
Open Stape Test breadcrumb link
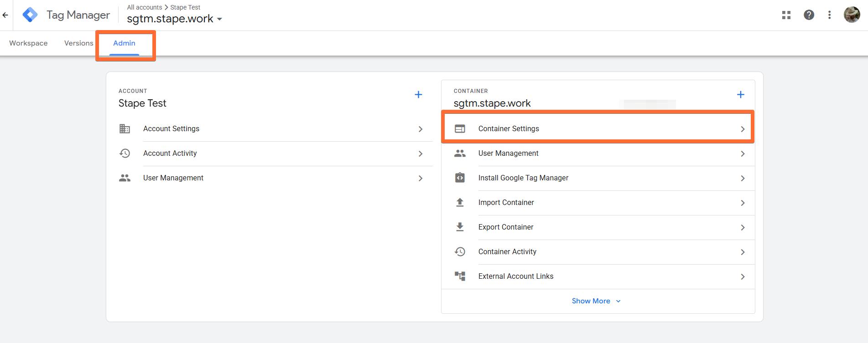pyautogui.click(x=185, y=7)
